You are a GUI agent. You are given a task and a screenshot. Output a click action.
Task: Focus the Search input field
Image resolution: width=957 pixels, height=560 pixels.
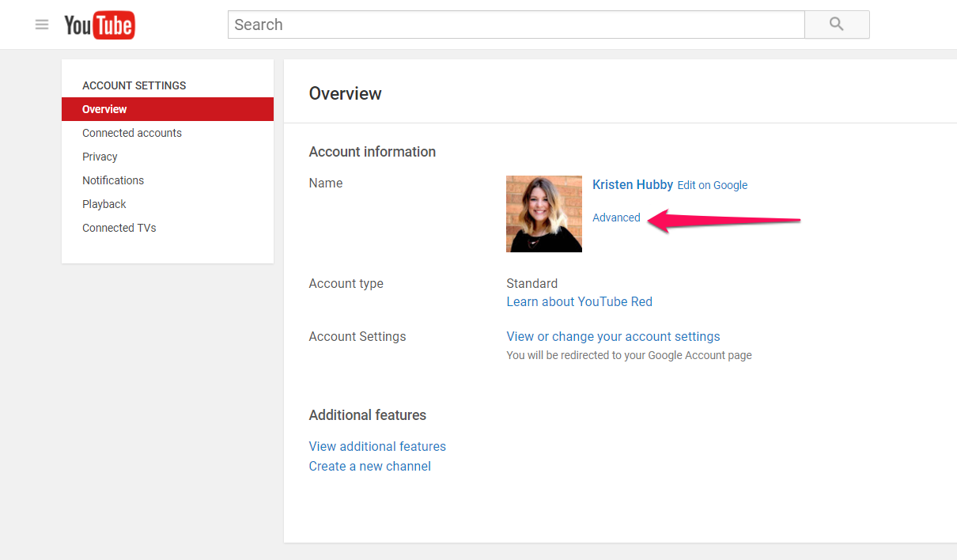516,25
